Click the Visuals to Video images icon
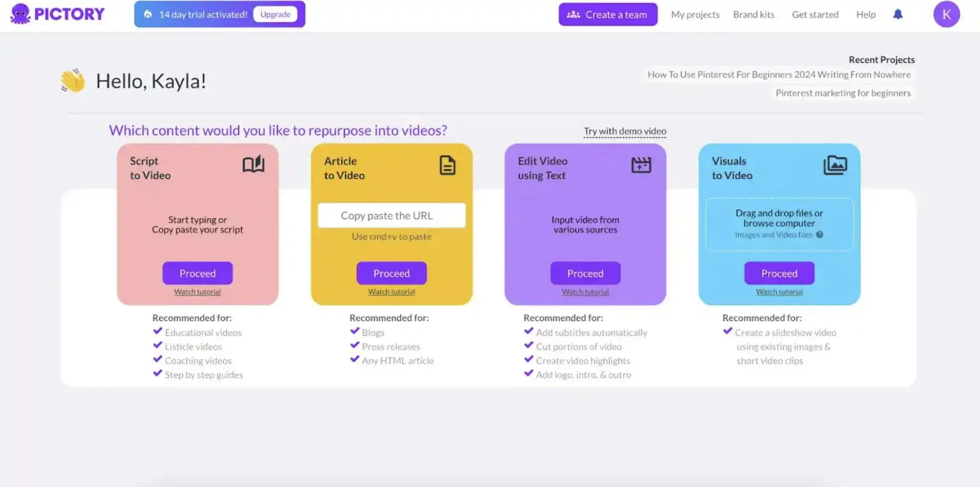The image size is (980, 487). [x=835, y=165]
